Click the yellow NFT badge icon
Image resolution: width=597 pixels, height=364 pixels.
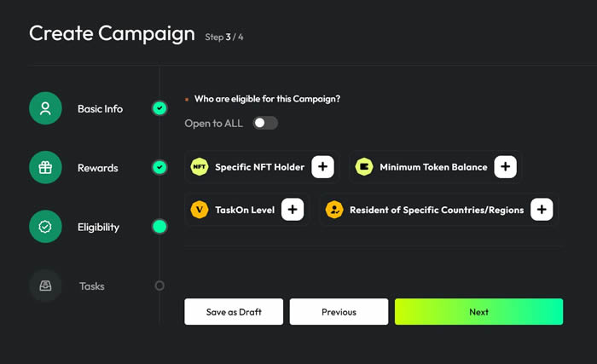click(x=199, y=167)
